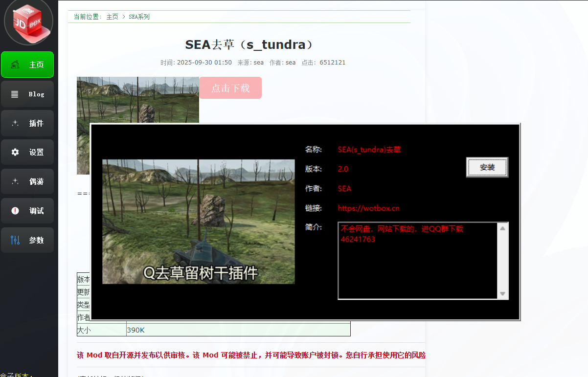Click the scrollbar up arrow in 简介 box
The image size is (588, 377).
coord(502,228)
